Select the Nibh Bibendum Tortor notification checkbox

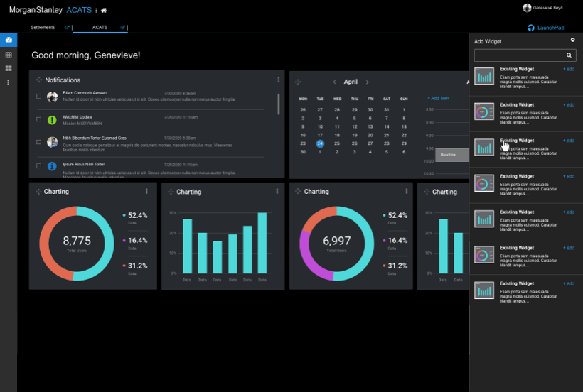(x=38, y=141)
